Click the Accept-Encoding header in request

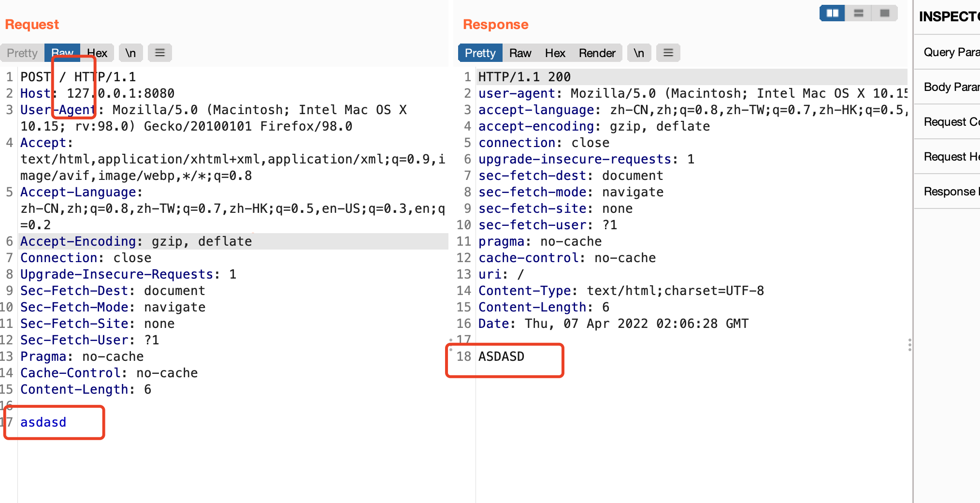tap(136, 241)
